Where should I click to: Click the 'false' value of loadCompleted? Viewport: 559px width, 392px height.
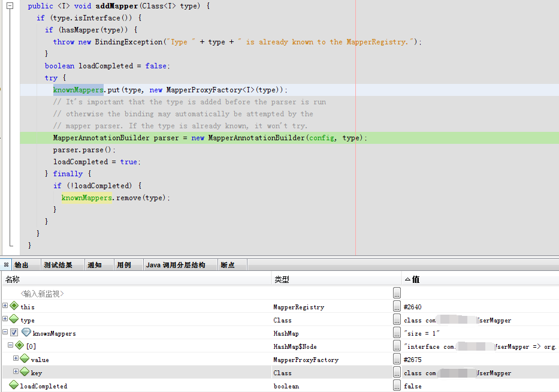[x=412, y=386]
